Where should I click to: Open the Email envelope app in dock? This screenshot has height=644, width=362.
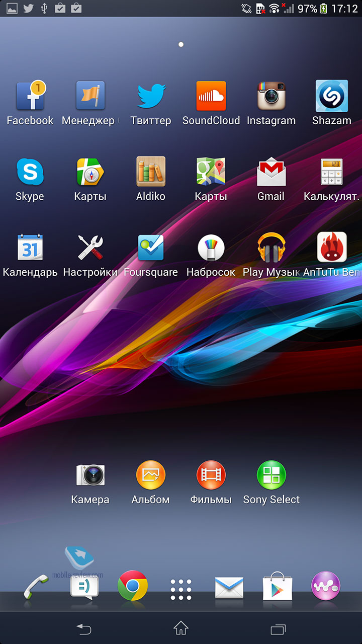(229, 588)
